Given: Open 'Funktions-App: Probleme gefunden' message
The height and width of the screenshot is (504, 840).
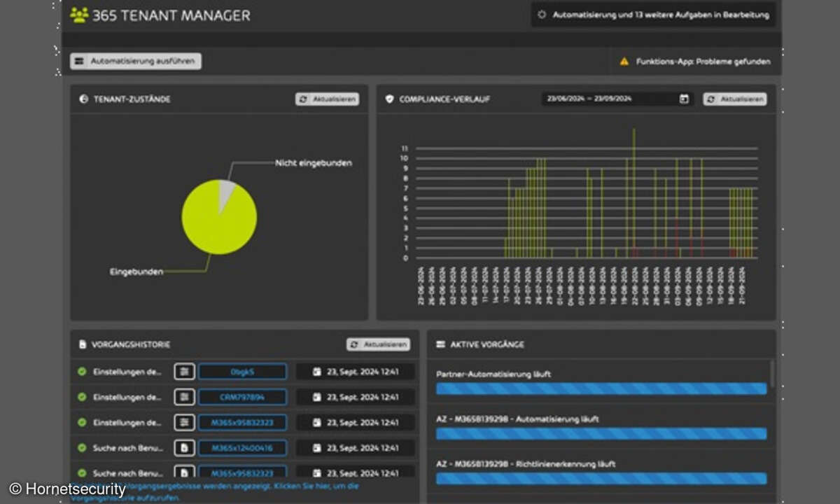Looking at the screenshot, I should pyautogui.click(x=703, y=62).
